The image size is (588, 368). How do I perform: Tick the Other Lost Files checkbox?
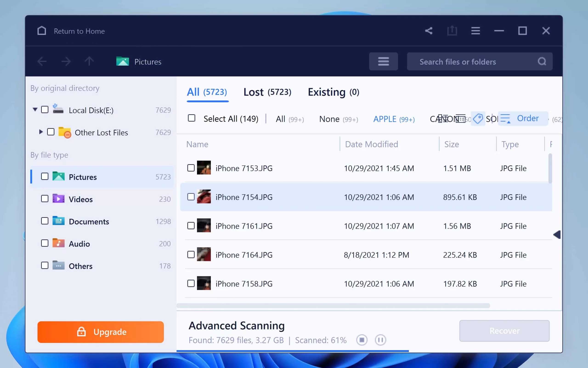tap(51, 132)
